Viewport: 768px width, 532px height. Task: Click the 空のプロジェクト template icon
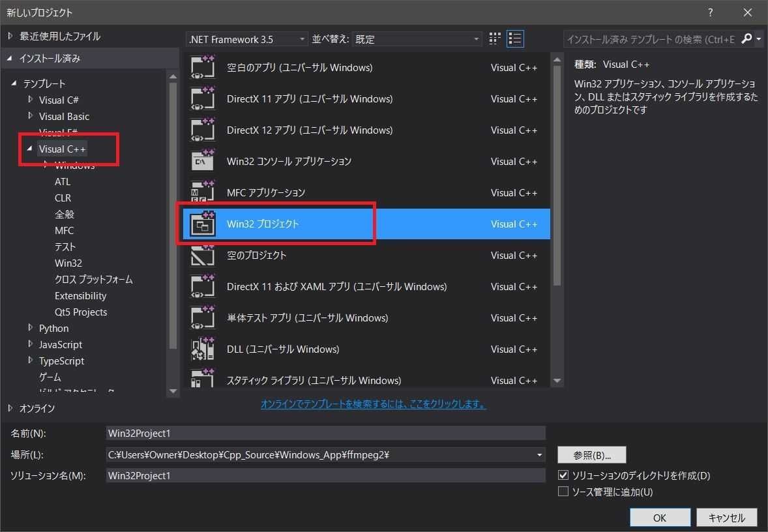(202, 255)
